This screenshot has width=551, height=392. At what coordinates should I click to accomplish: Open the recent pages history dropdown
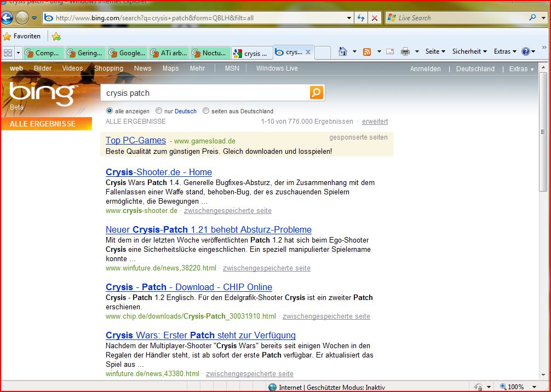(x=34, y=18)
